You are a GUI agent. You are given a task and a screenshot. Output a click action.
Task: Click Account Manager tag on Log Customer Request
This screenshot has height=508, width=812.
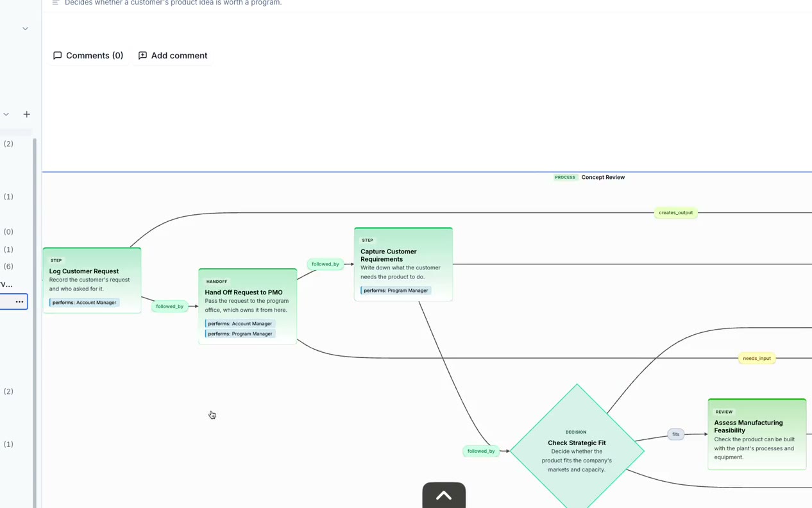click(84, 303)
